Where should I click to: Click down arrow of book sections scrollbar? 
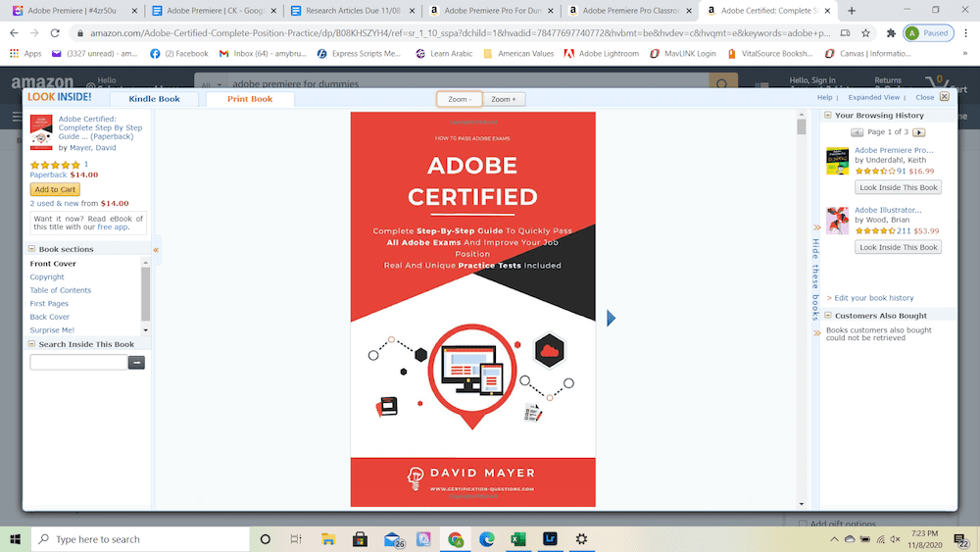pyautogui.click(x=146, y=330)
